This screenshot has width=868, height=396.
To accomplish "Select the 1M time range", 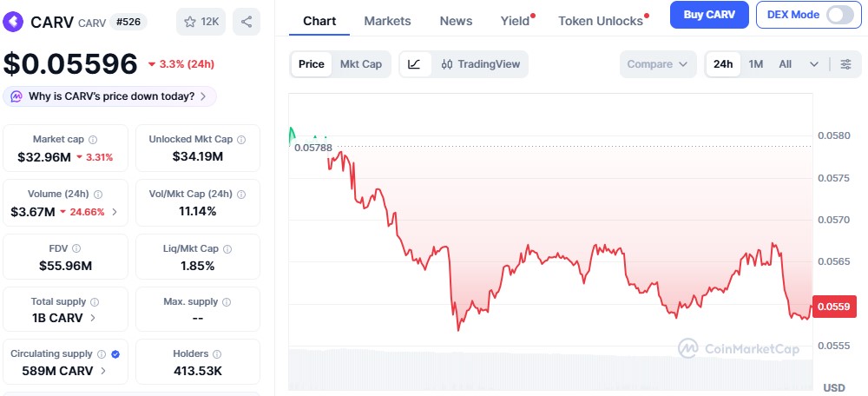I will pos(756,64).
